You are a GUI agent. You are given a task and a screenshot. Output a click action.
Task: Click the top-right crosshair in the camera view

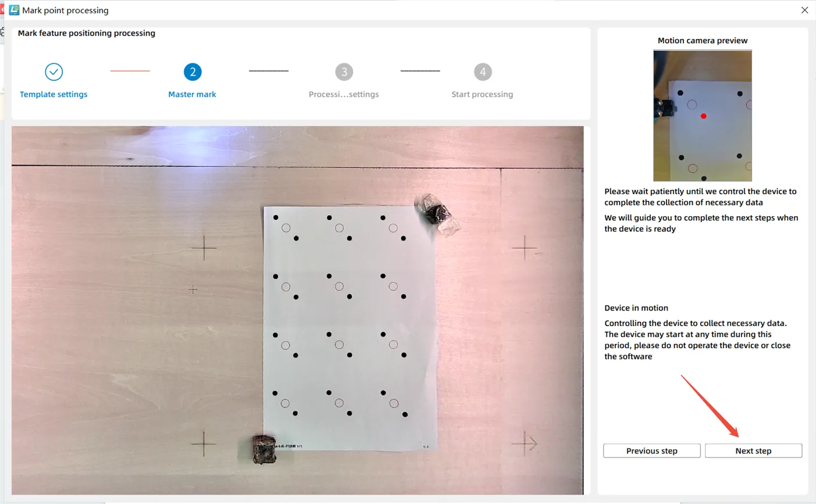(525, 248)
